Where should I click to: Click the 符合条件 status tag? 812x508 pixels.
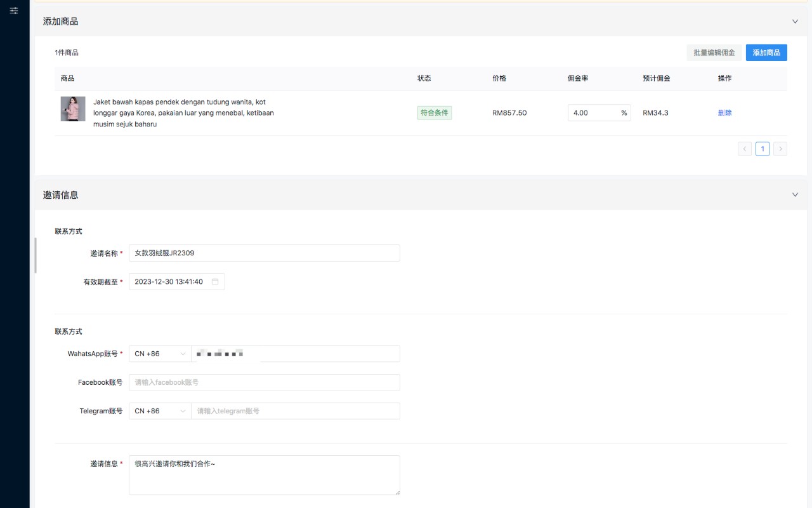click(435, 113)
